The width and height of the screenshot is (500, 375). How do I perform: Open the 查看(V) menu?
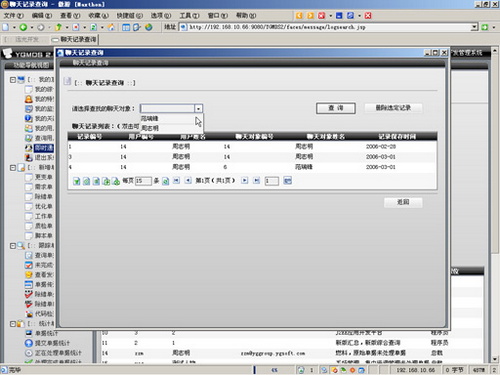tap(70, 16)
